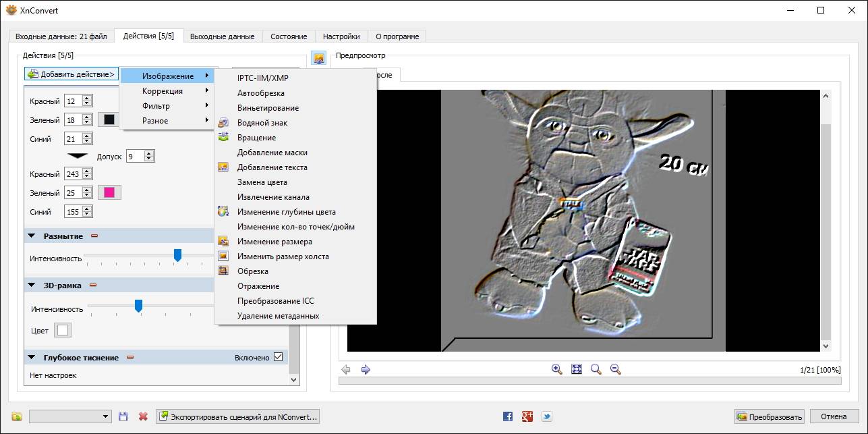The height and width of the screenshot is (434, 868).
Task: Zoom out of the preview
Action: click(x=615, y=369)
